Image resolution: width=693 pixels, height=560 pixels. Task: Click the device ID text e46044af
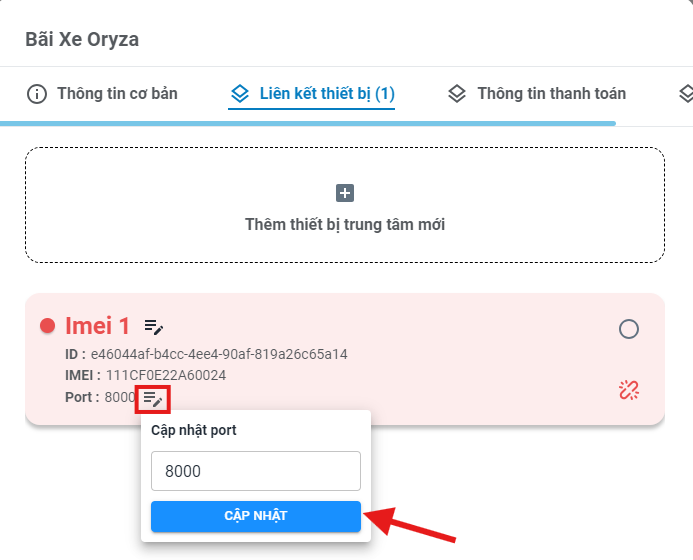click(x=219, y=354)
